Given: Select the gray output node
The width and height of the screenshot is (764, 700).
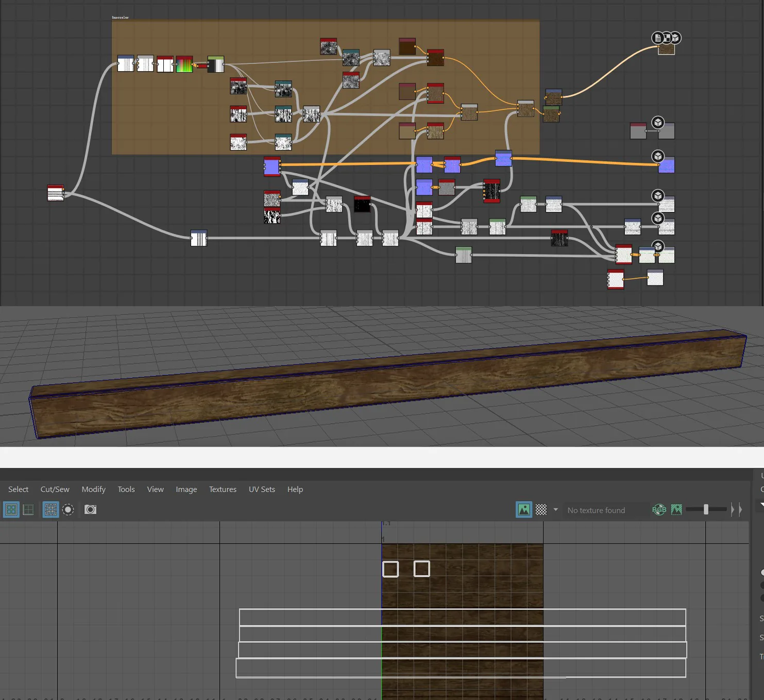Looking at the screenshot, I should (666, 131).
